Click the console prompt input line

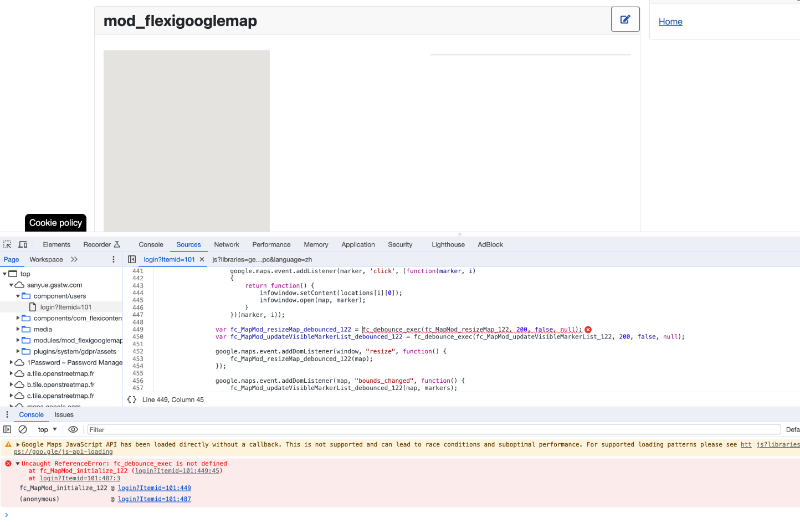tap(400, 515)
